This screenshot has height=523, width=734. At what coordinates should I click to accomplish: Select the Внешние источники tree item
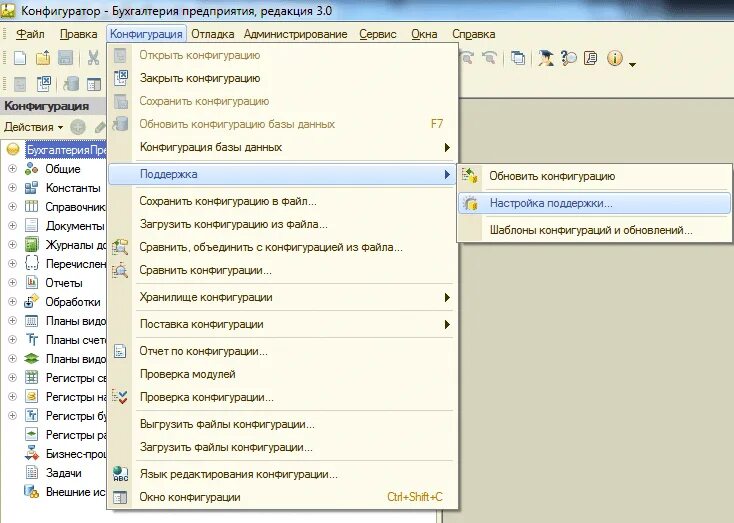point(76,492)
